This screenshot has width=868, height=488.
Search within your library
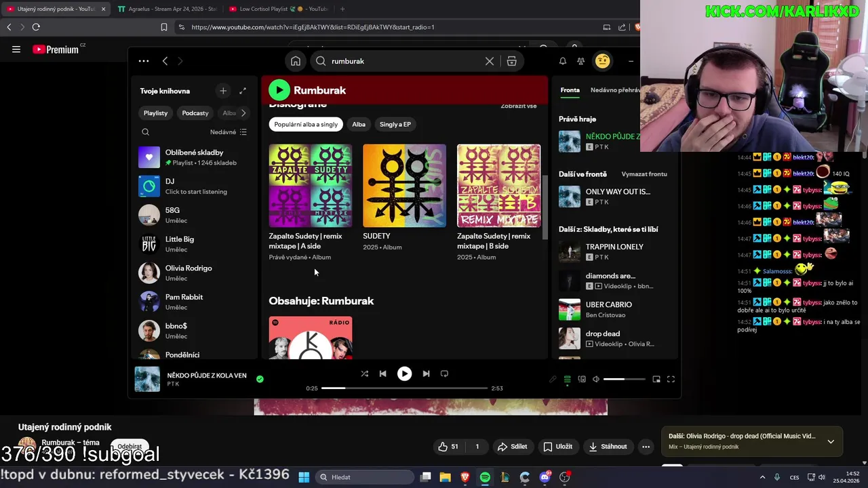(145, 132)
